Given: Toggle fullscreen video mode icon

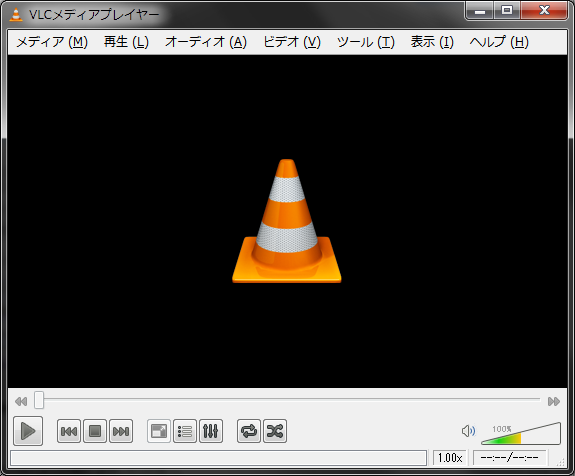Looking at the screenshot, I should tap(159, 431).
